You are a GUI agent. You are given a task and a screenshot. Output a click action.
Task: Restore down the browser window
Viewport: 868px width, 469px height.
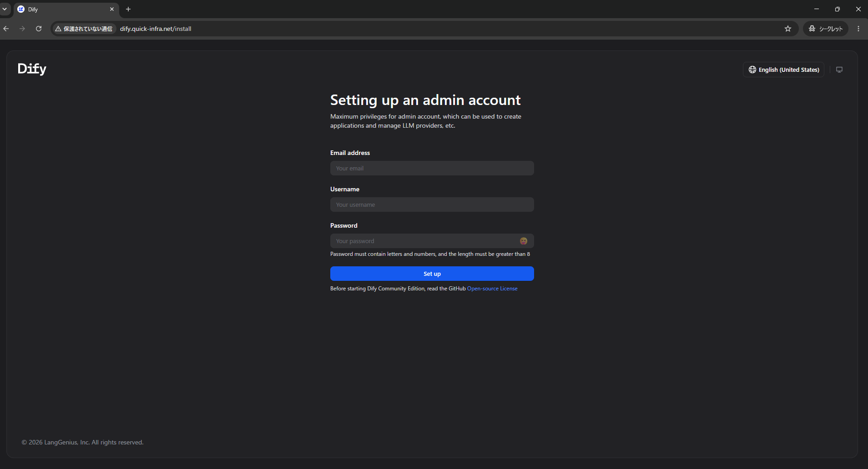[837, 9]
